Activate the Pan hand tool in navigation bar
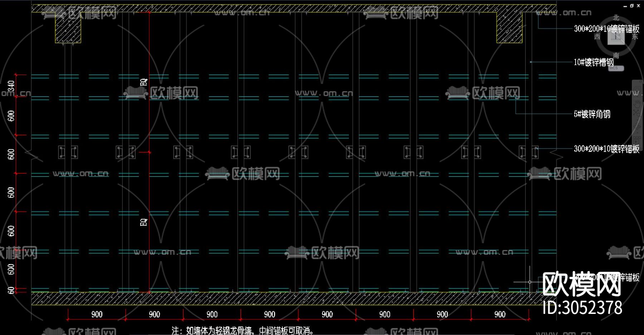The image size is (644, 335). coord(637,104)
